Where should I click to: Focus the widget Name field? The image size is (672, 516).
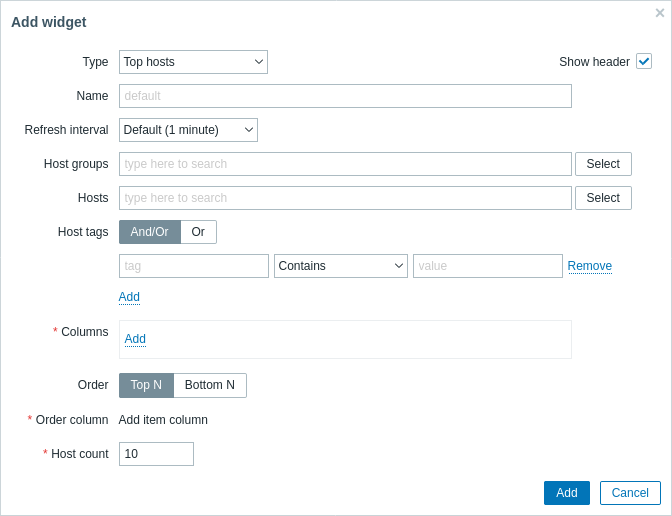pos(345,96)
